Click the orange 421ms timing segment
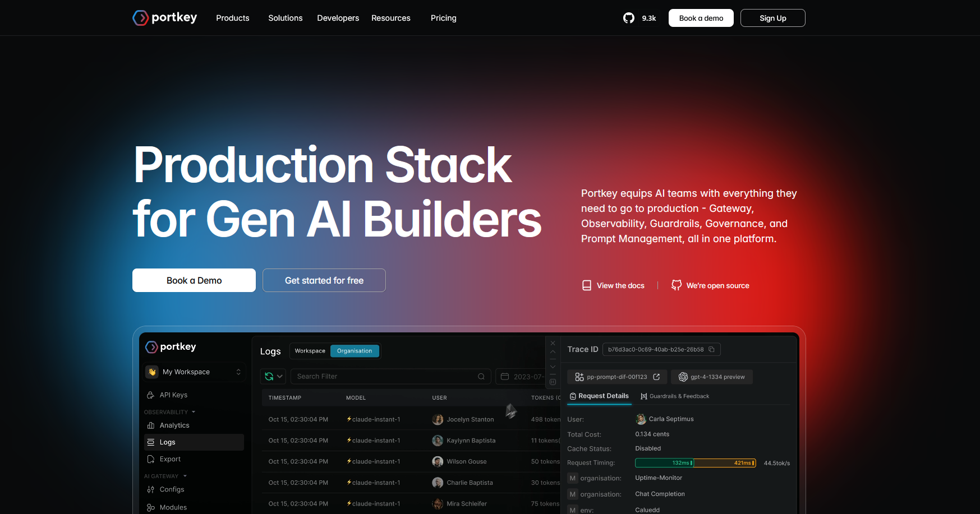The image size is (980, 514). click(725, 463)
